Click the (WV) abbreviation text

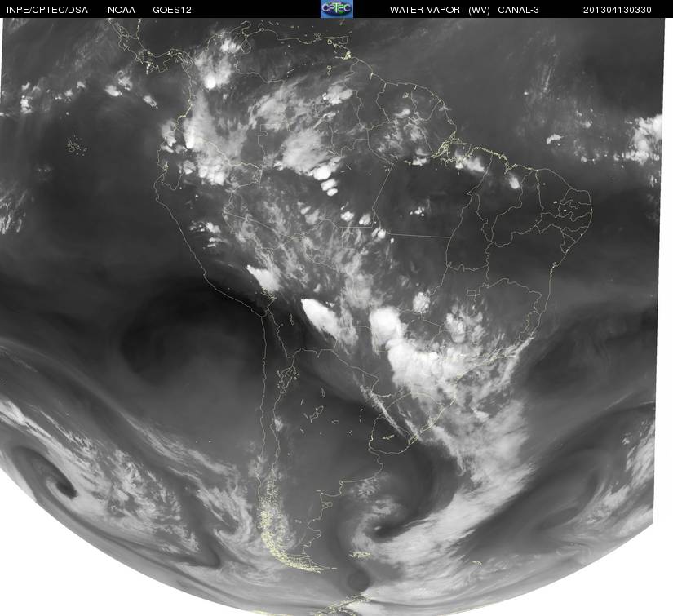pyautogui.click(x=479, y=10)
